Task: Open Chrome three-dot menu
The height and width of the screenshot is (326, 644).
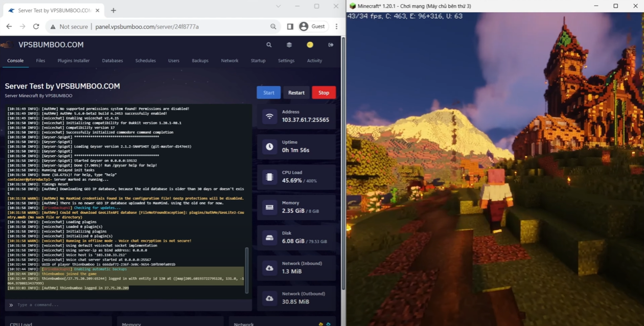Action: pyautogui.click(x=336, y=27)
